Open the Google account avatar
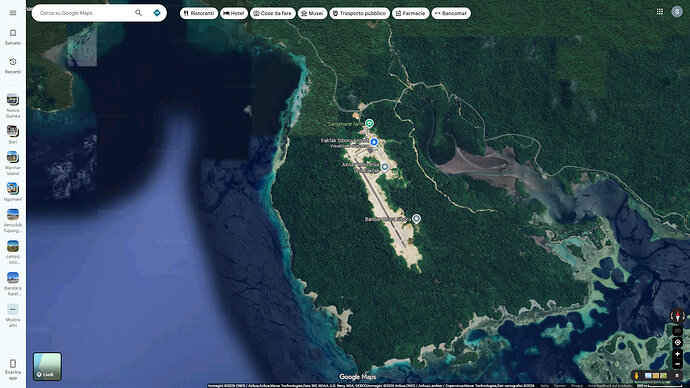The image size is (690, 388). [677, 12]
